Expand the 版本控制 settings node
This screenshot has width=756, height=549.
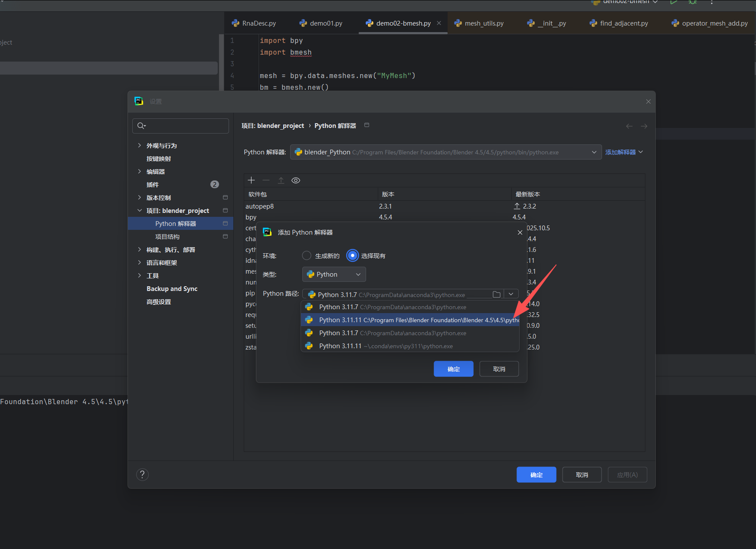(x=139, y=197)
